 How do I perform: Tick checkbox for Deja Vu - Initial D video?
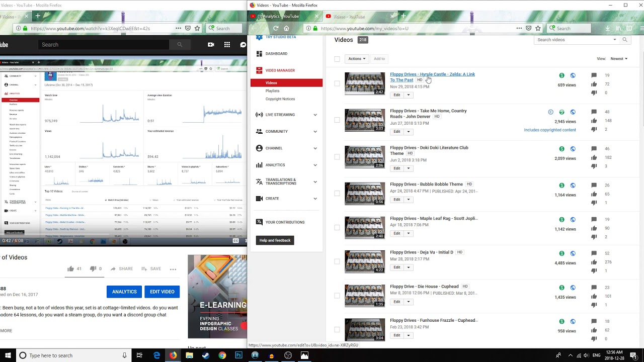pos(337,261)
